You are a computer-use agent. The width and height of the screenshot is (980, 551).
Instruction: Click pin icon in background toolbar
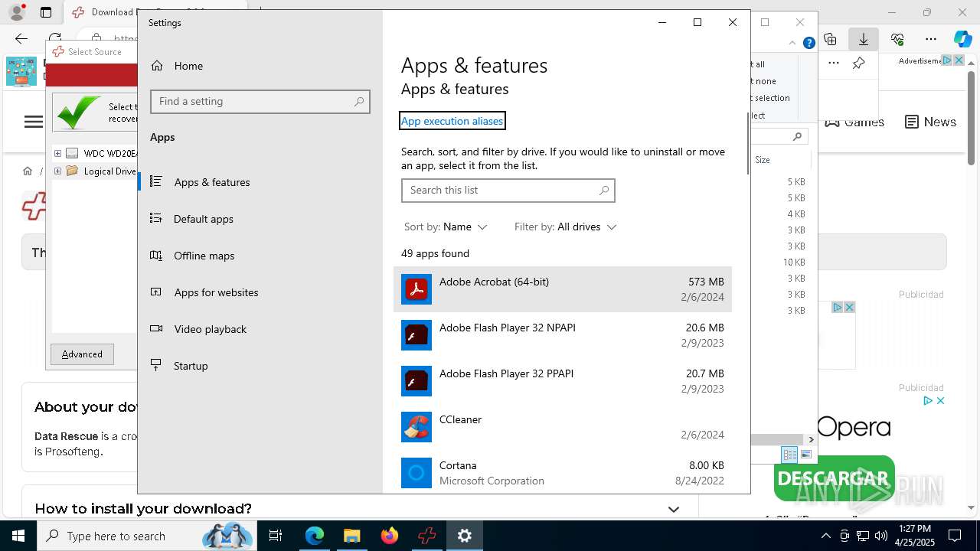(x=858, y=63)
